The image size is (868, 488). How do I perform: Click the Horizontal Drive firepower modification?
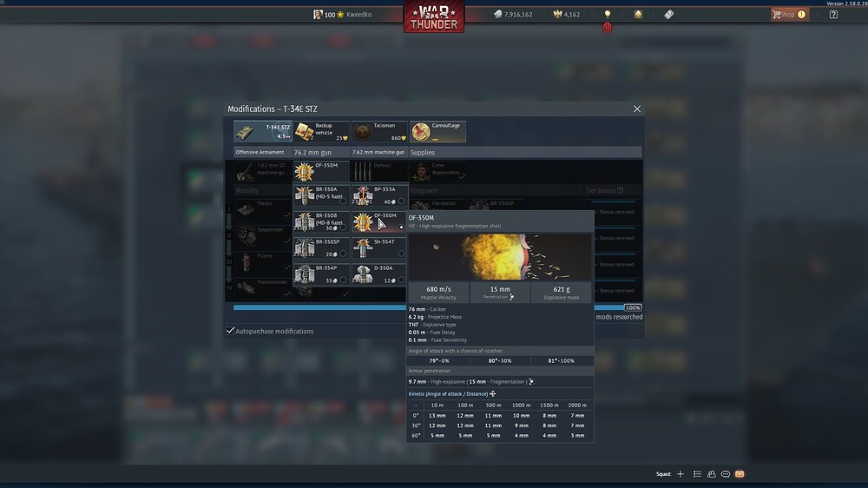tap(437, 204)
